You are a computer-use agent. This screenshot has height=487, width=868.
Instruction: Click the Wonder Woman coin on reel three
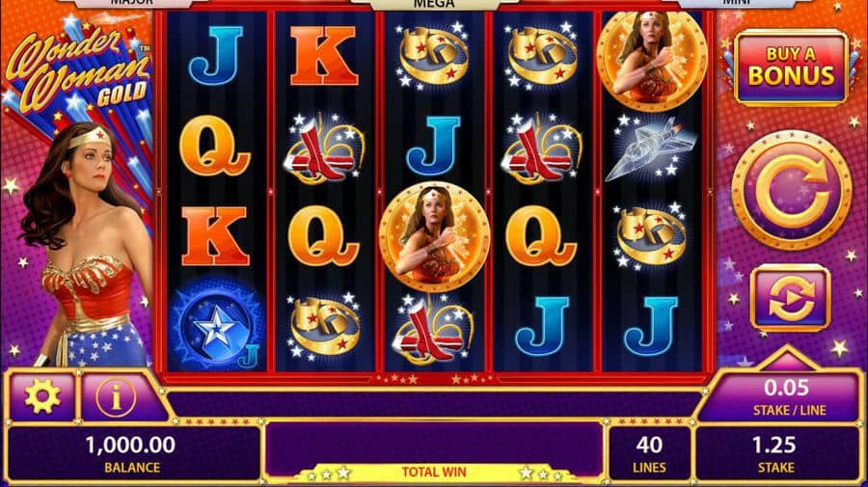click(435, 236)
